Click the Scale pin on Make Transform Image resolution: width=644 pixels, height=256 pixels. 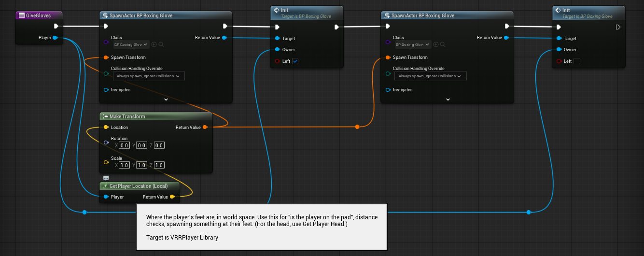(106, 162)
